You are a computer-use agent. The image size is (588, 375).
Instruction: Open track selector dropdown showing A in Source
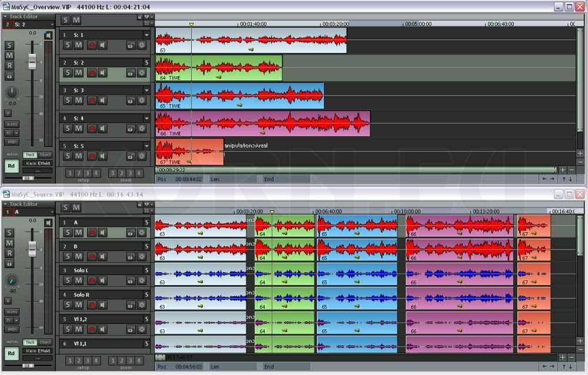pos(52,212)
